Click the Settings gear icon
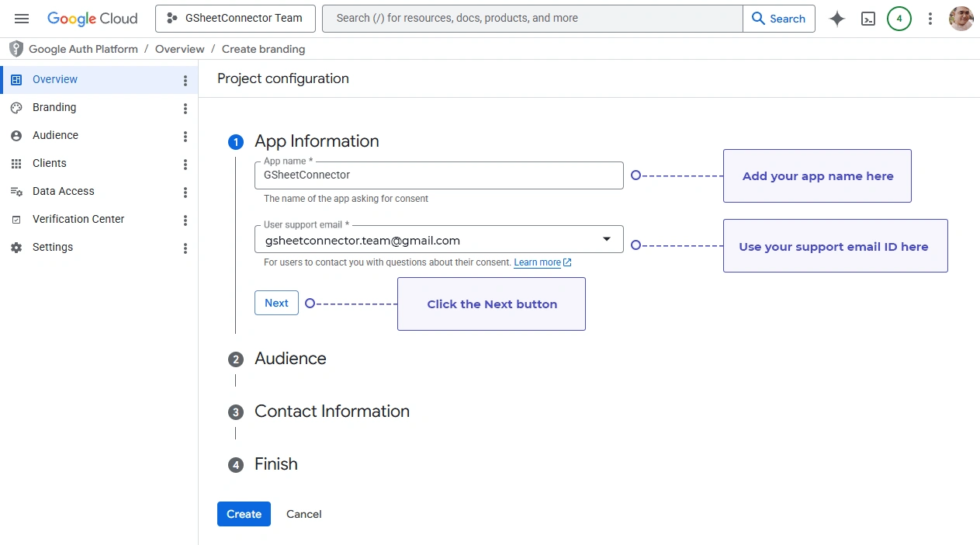The width and height of the screenshot is (980, 545). point(16,248)
